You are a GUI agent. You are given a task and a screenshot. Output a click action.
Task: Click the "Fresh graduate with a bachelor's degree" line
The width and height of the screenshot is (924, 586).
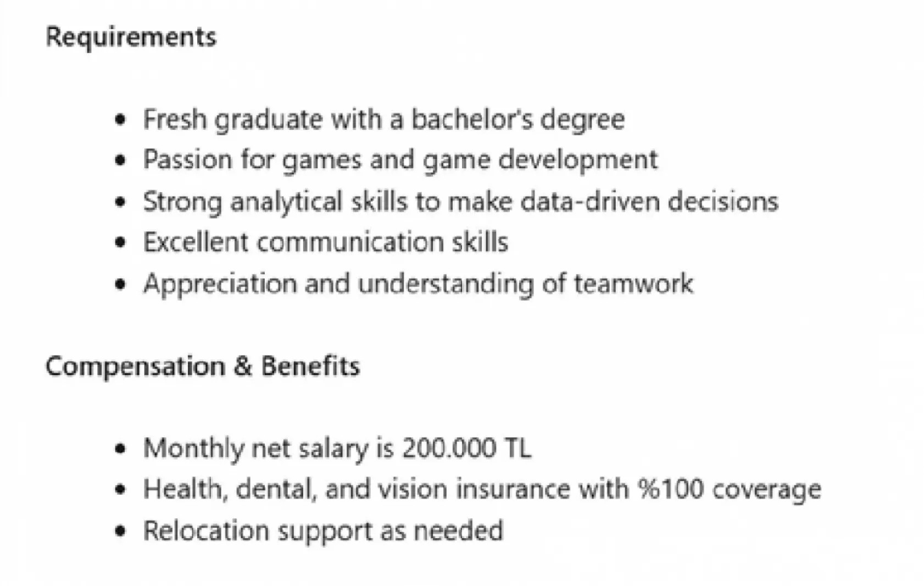click(383, 119)
